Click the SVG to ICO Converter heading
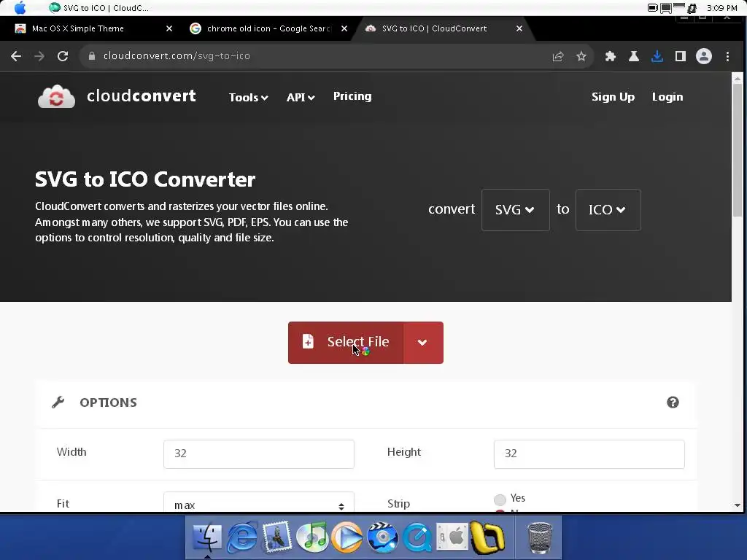Screen dimensions: 747x560 (145, 179)
